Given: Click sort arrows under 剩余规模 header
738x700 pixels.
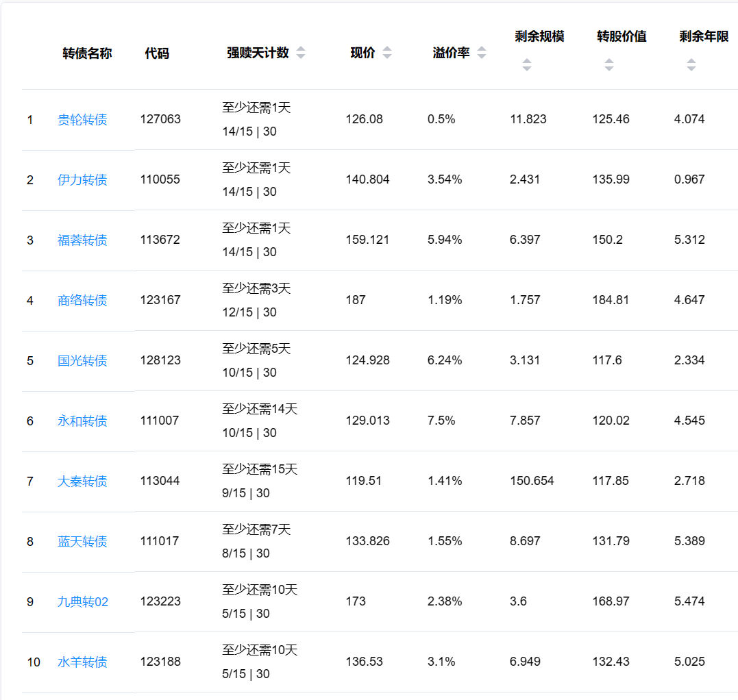Looking at the screenshot, I should coord(526,65).
